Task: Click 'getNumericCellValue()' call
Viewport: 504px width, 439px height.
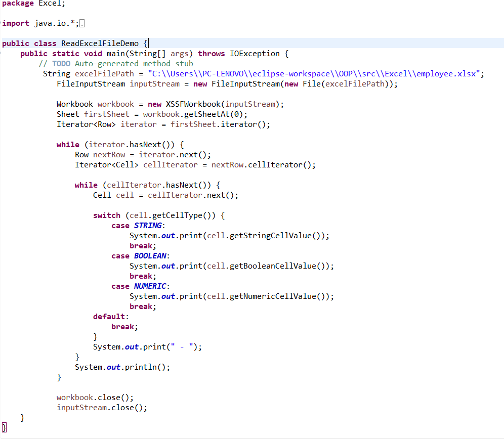Action: point(279,296)
